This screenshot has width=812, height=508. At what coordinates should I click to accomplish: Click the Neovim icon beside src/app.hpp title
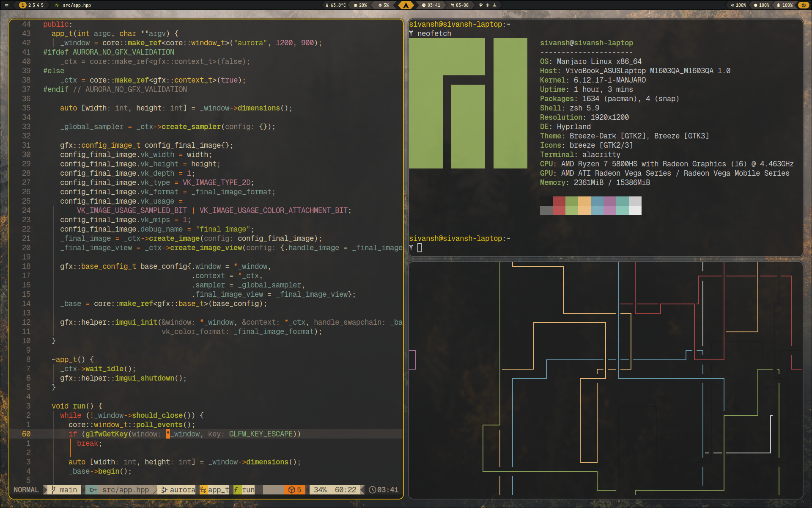coord(57,5)
